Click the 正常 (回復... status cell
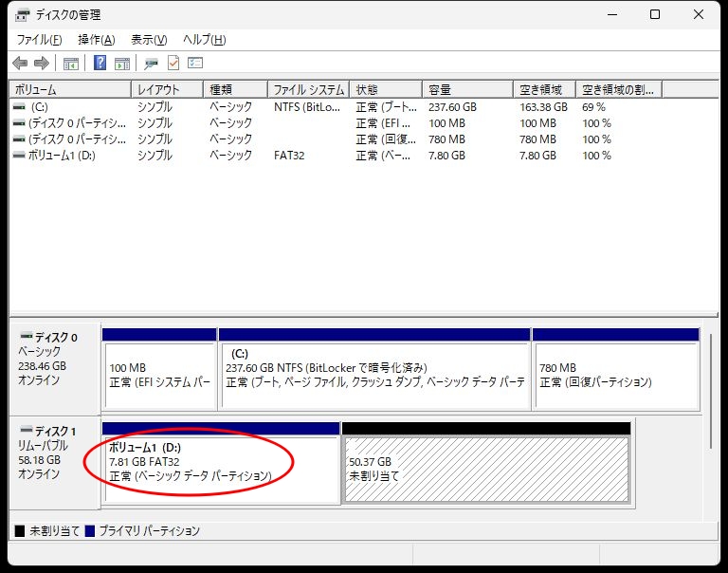 pyautogui.click(x=386, y=139)
